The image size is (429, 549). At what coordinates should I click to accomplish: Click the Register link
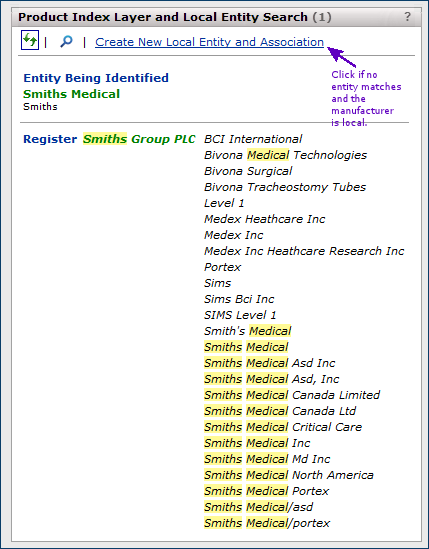tap(50, 139)
